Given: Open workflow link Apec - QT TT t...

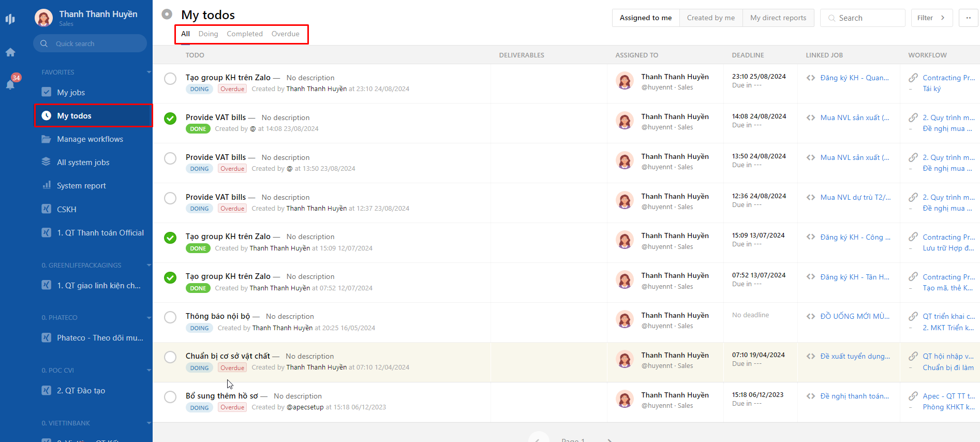Looking at the screenshot, I should (x=948, y=396).
